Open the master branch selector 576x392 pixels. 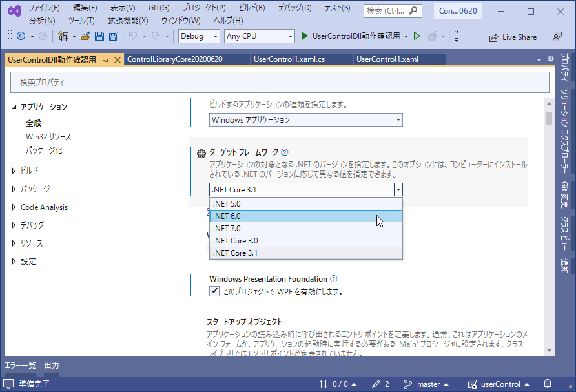426,384
